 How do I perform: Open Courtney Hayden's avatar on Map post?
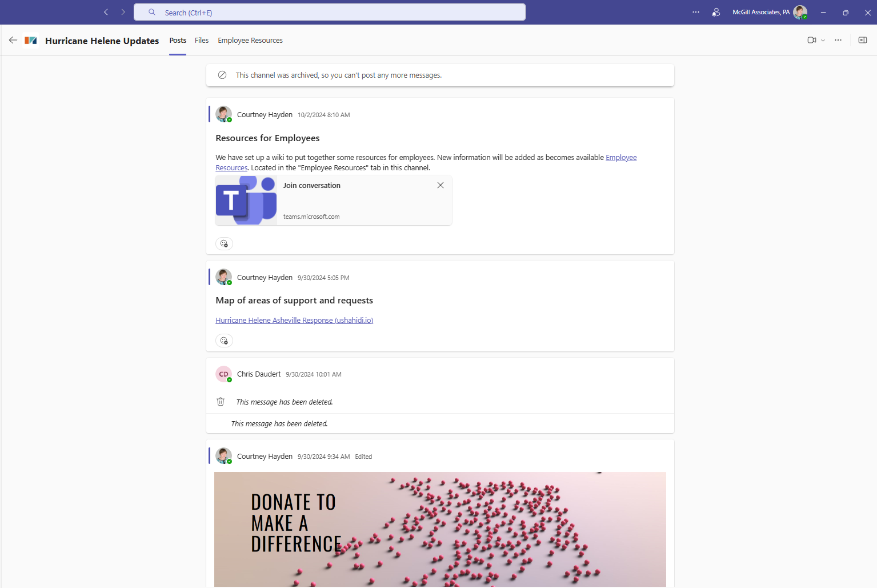223,277
